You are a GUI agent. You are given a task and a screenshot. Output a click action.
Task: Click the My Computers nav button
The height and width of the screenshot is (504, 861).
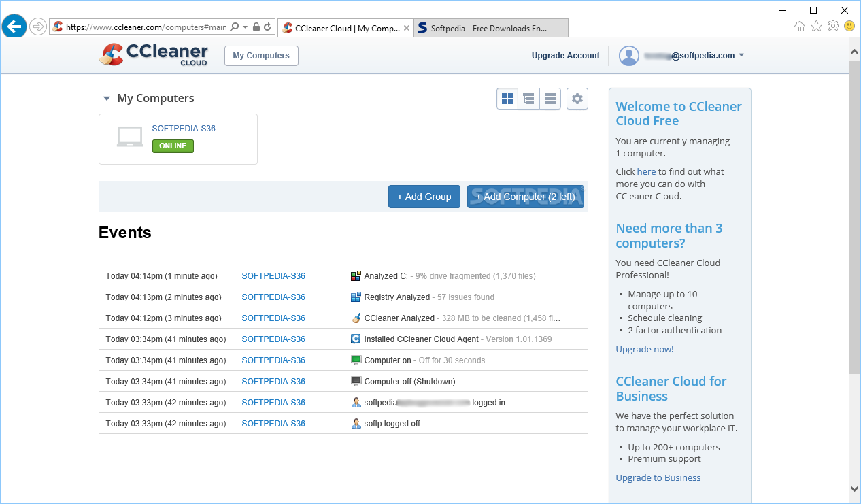(261, 56)
